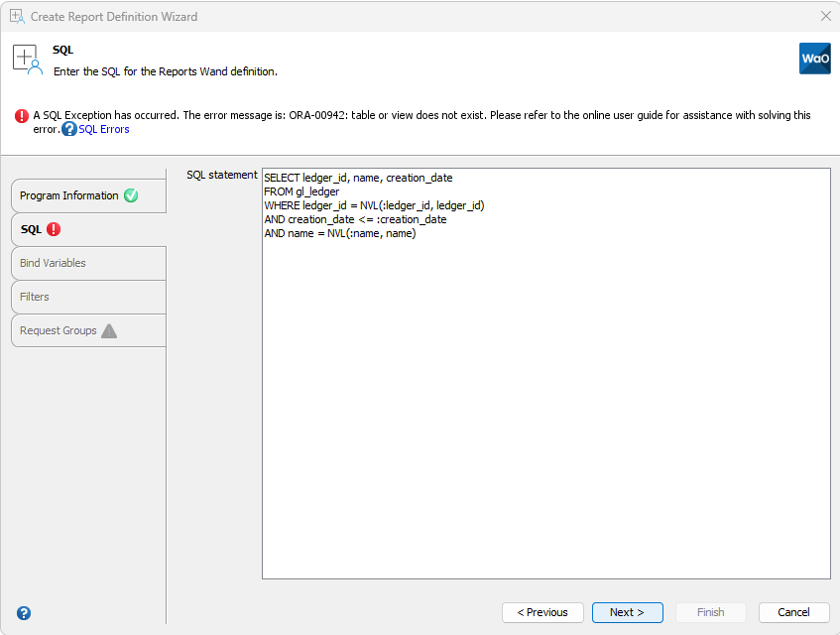Click the Next button
840x635 pixels.
[x=627, y=612]
